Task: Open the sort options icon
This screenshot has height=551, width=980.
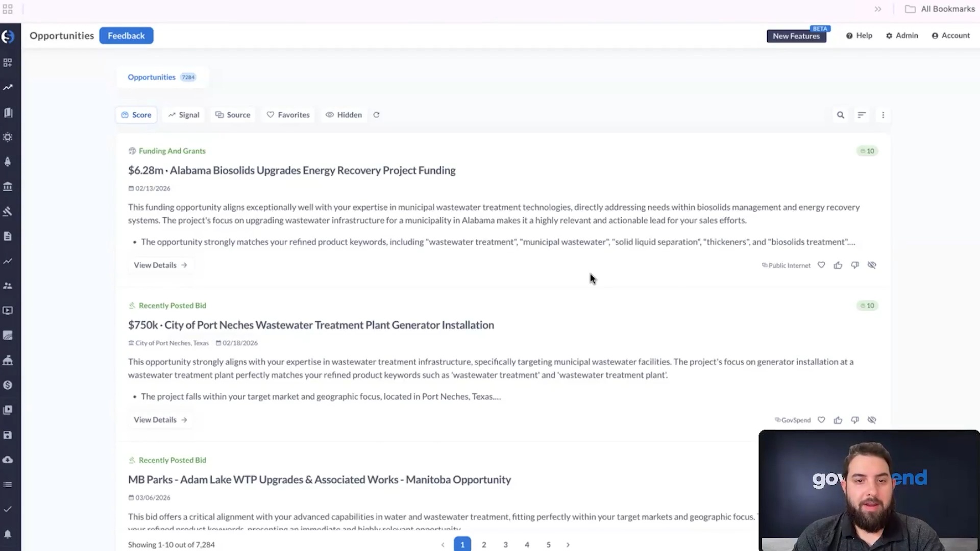Action: tap(862, 115)
